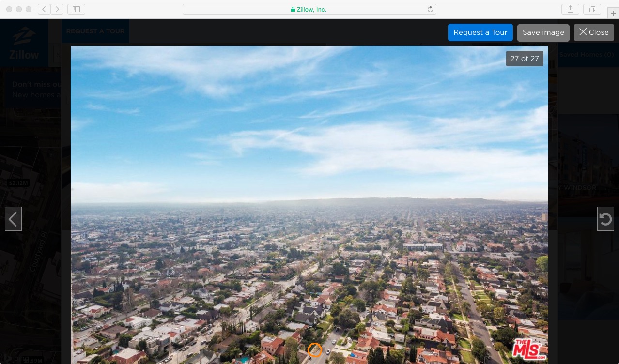Image resolution: width=619 pixels, height=364 pixels.
Task: Go to the previous photo with left arrow
Action: pos(13,219)
